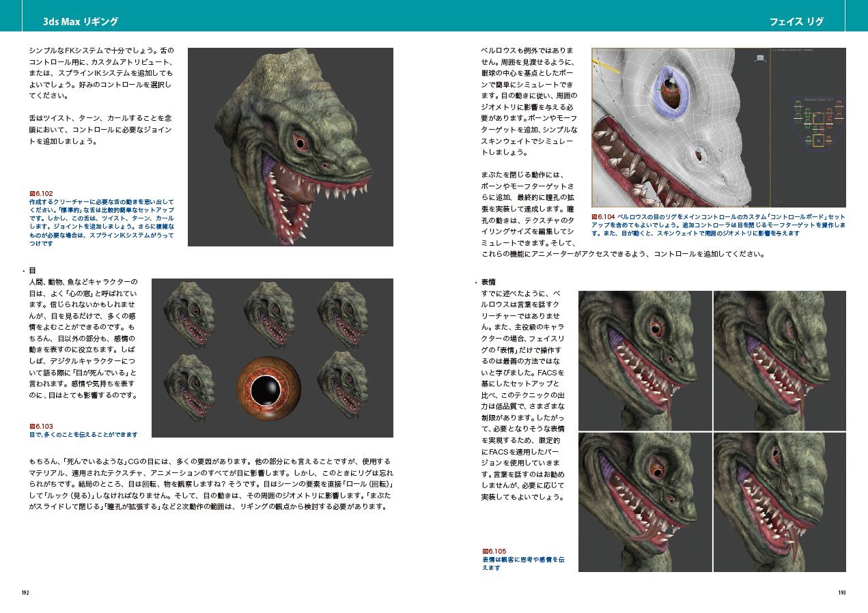
Task: Click the bottom-right expression render with tongue out
Action: tap(780, 502)
